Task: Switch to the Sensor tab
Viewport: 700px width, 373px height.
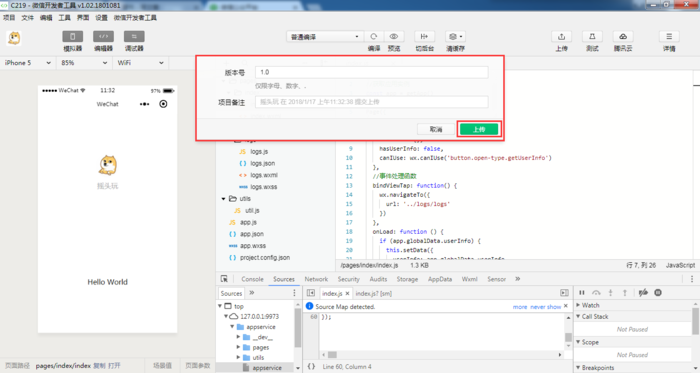Action: tap(496, 279)
